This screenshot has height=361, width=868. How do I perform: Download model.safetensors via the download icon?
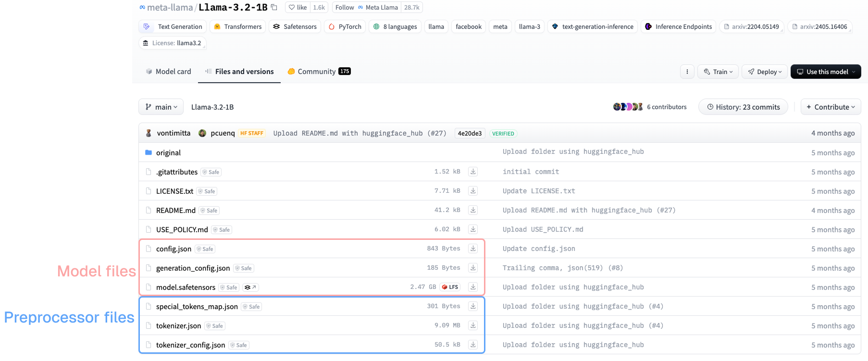click(x=473, y=287)
